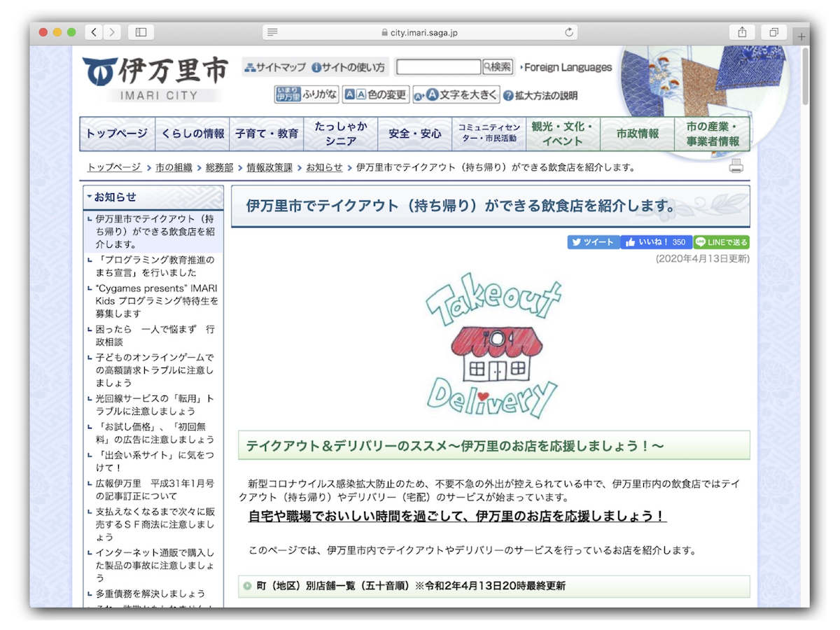Go to 総務部 in the breadcrumb
This screenshot has height=630, width=840.
(x=219, y=167)
